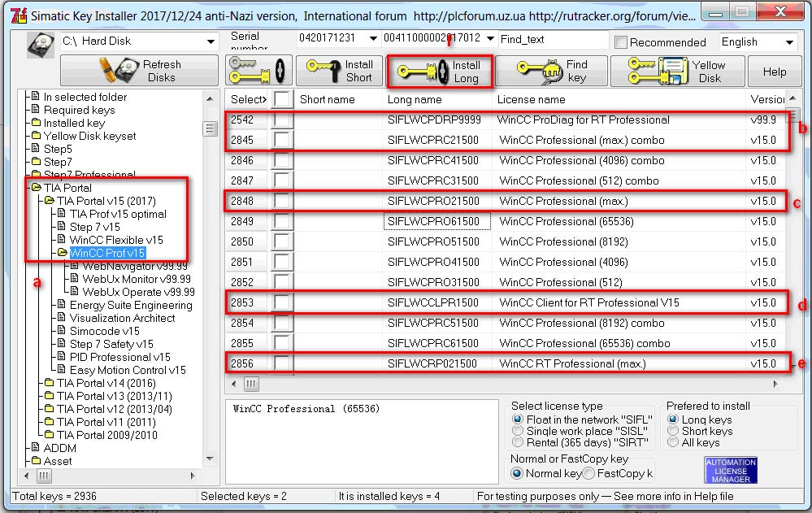
Task: Select Easy Motion Control v15 in tree
Action: 128,370
